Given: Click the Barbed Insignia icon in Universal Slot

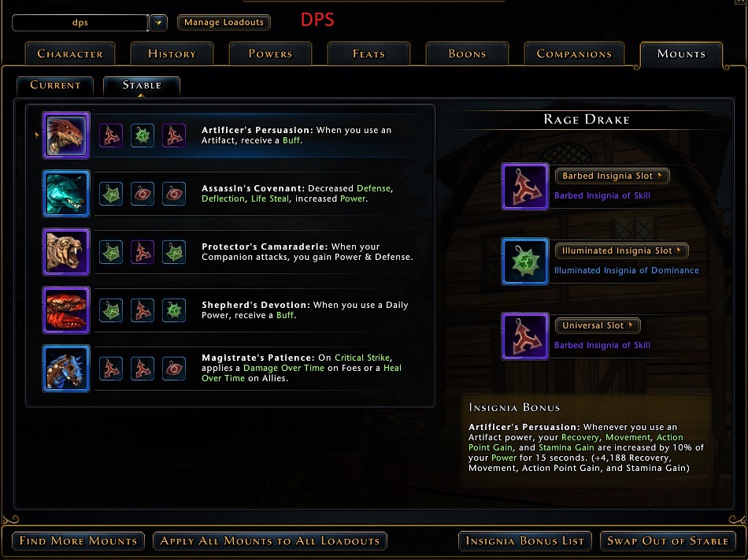Looking at the screenshot, I should (x=524, y=336).
